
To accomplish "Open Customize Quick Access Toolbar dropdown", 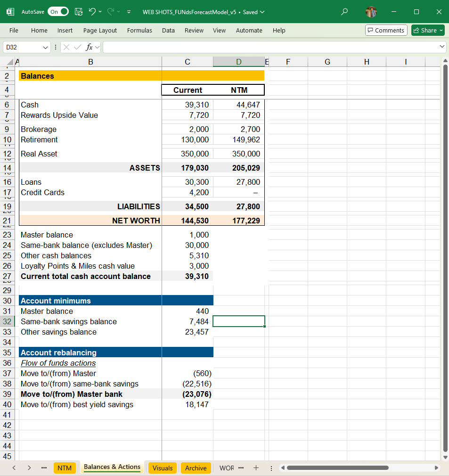I will (129, 12).
